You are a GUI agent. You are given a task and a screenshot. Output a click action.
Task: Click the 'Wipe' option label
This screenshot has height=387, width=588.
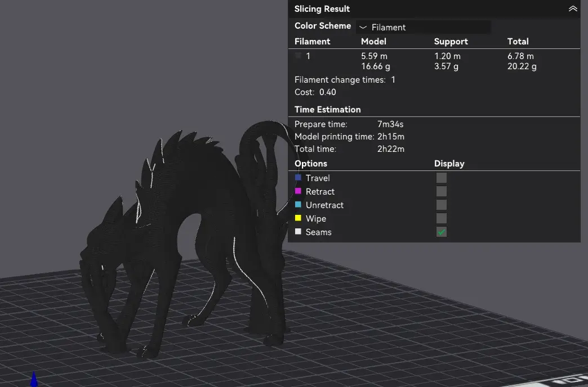pyautogui.click(x=316, y=218)
